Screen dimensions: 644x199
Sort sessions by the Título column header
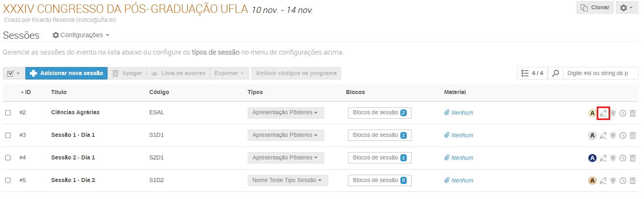(59, 92)
